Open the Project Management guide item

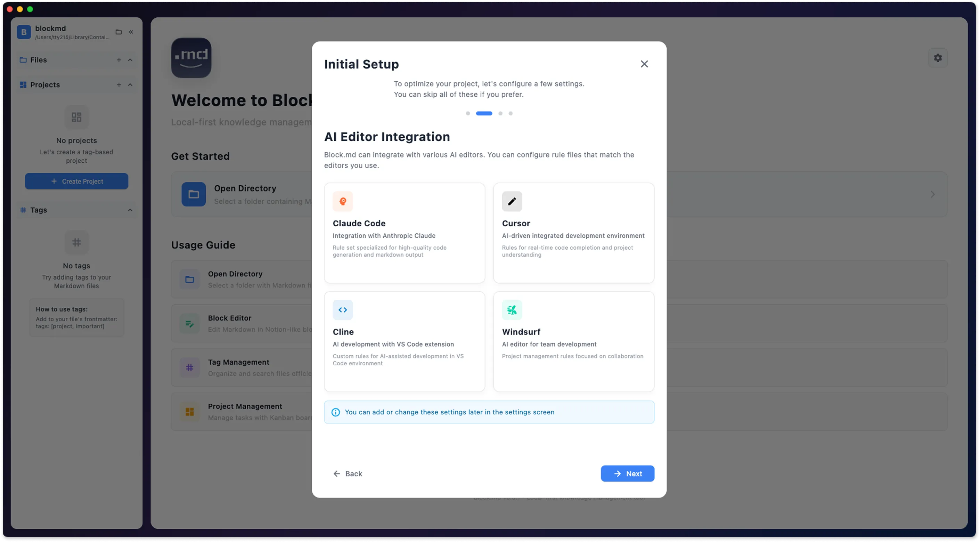tap(559, 411)
